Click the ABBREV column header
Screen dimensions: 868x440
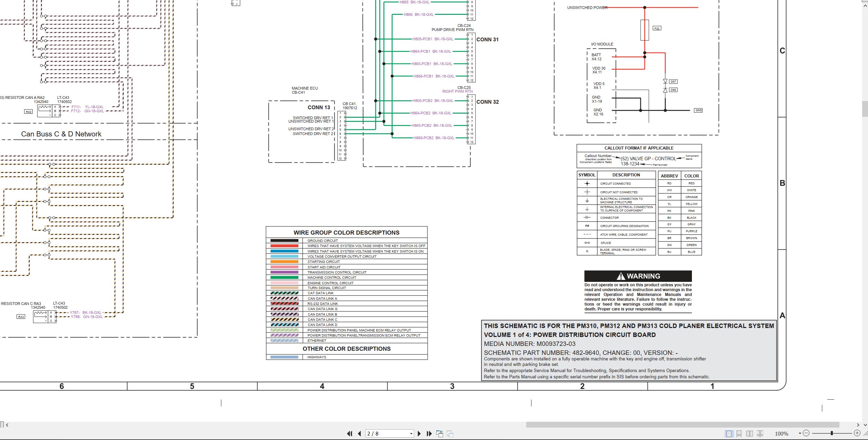click(669, 176)
